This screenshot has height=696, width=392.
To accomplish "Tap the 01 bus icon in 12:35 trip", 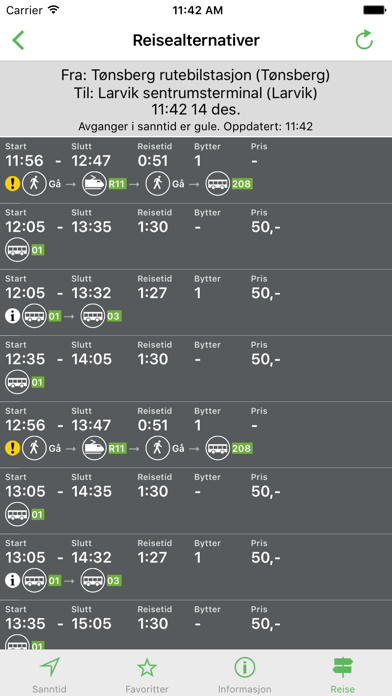I will [17, 382].
